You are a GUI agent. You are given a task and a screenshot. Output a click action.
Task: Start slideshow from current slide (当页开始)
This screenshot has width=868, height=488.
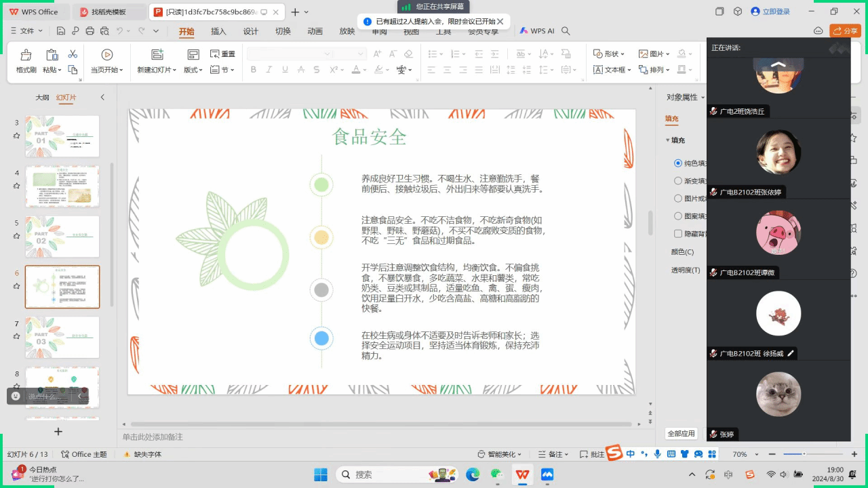tap(106, 55)
